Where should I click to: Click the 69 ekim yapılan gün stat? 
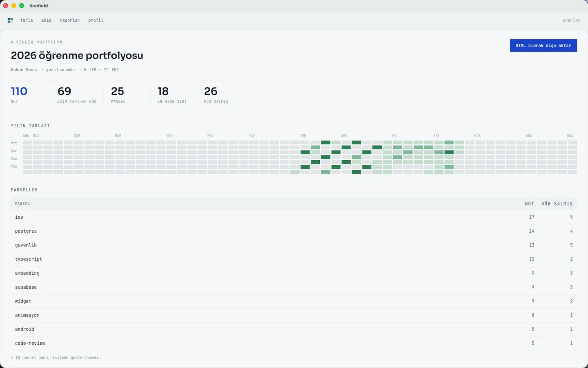[77, 94]
